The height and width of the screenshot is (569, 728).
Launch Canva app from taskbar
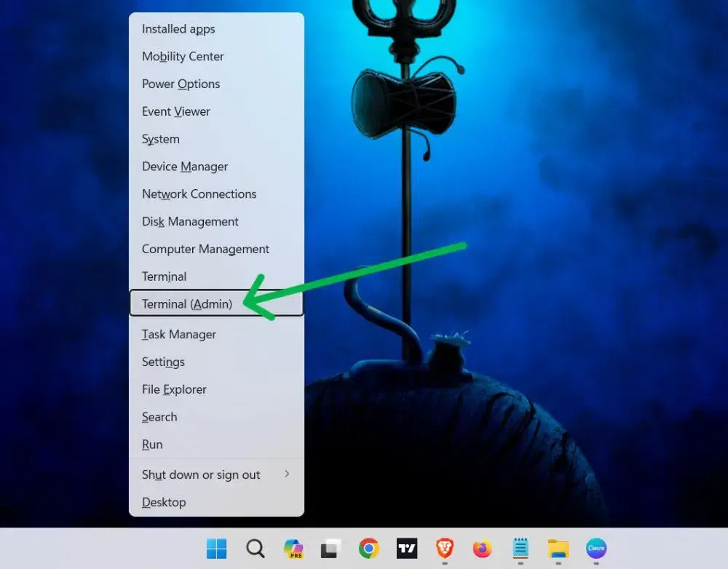[596, 549]
